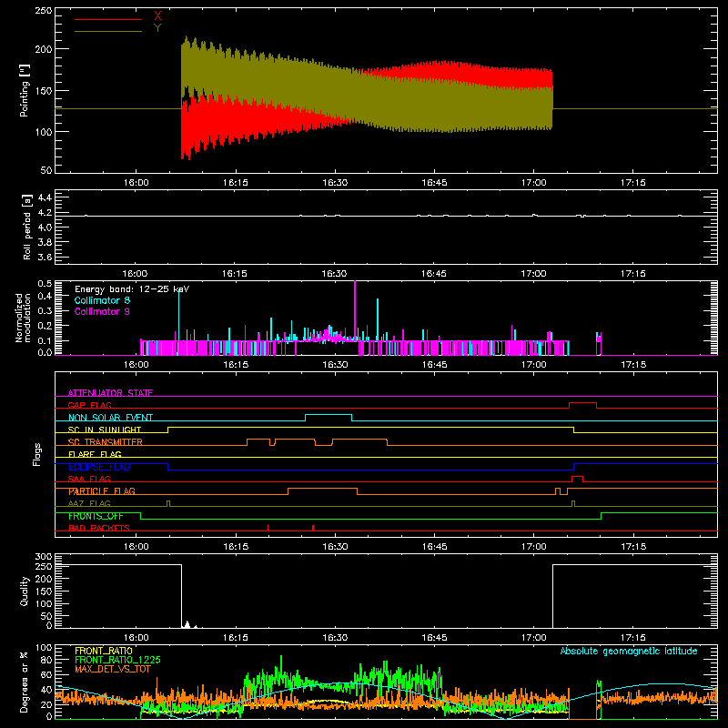Screen dimensions: 728x728
Task: Select the ATTENUATOR_STATE flag label
Action: pyautogui.click(x=110, y=393)
